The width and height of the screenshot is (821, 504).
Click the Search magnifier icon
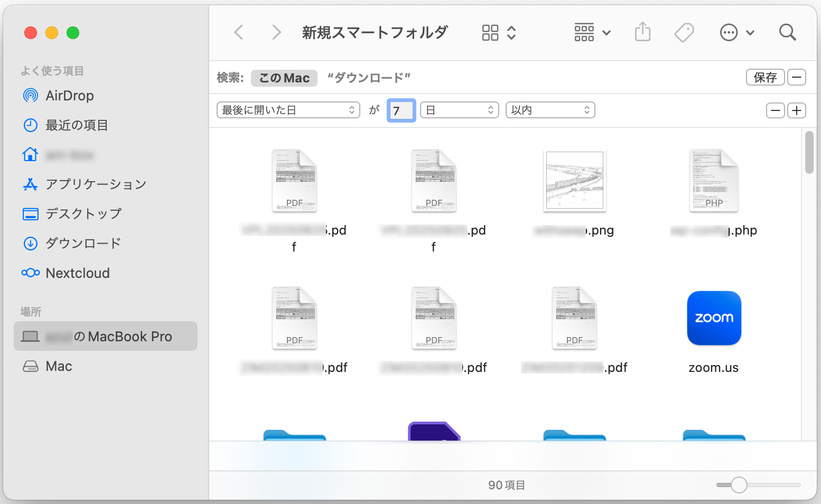(x=787, y=33)
